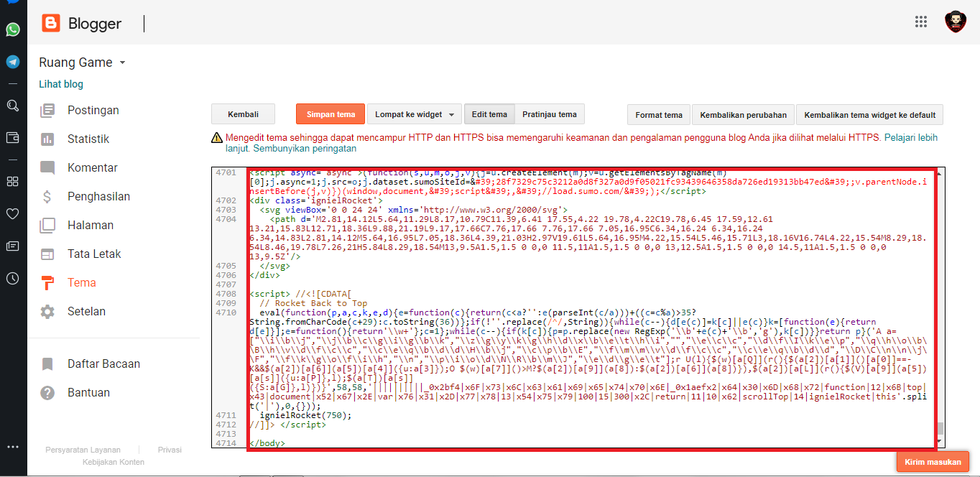Click Sembunyikan peringatan link

305,149
